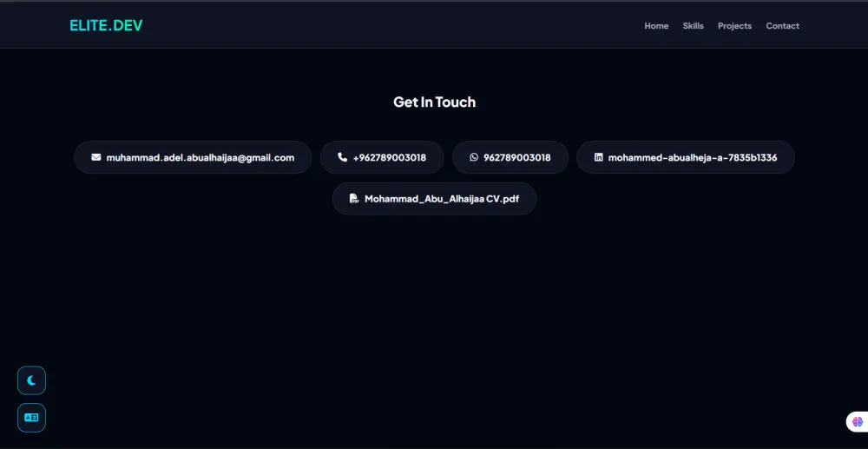This screenshot has height=449, width=868.
Task: Switch language with the translate button
Action: coord(31,418)
